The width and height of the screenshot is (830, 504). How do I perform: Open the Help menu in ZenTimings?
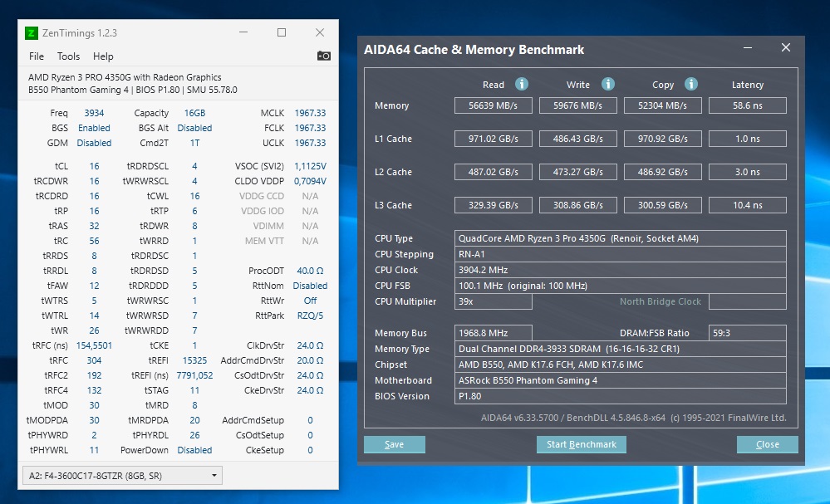coord(103,56)
